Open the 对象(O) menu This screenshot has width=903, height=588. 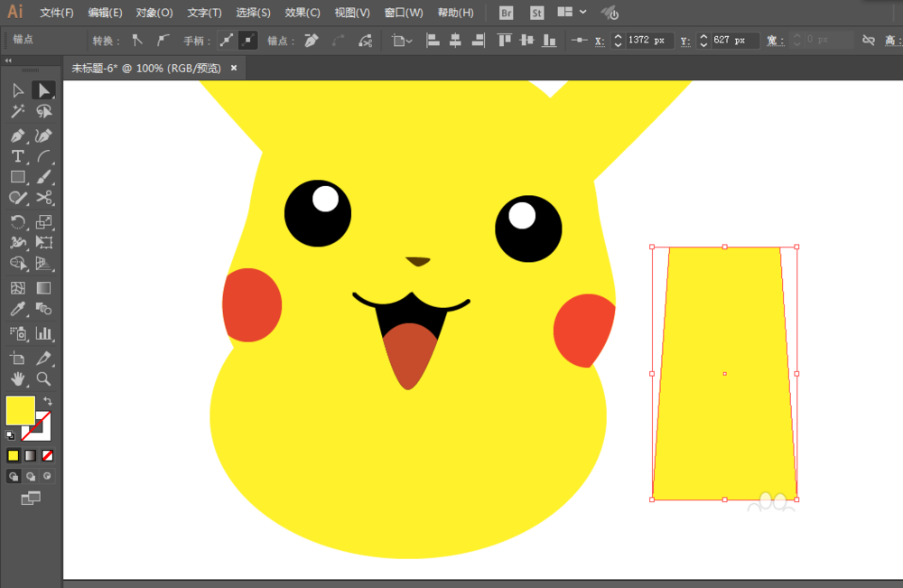(154, 13)
